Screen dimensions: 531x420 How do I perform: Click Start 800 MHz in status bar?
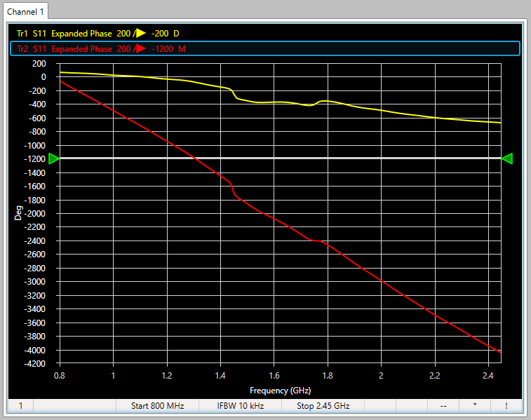(x=156, y=405)
